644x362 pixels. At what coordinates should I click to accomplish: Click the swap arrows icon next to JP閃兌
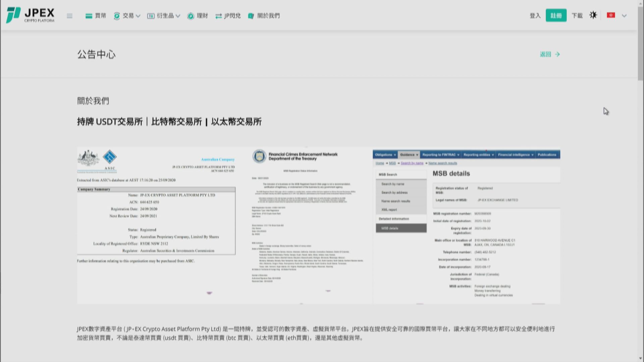pyautogui.click(x=219, y=15)
